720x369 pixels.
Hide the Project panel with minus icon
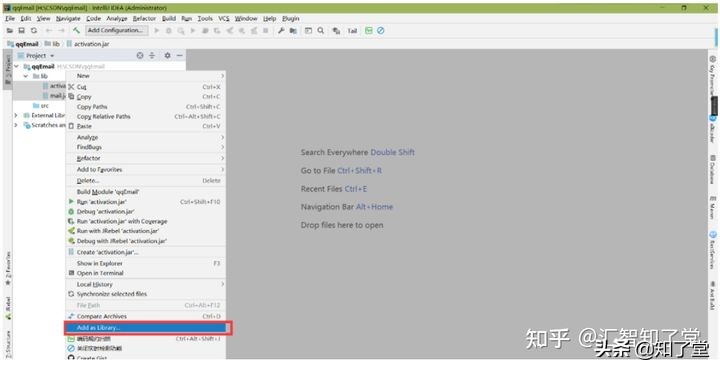pyautogui.click(x=180, y=56)
